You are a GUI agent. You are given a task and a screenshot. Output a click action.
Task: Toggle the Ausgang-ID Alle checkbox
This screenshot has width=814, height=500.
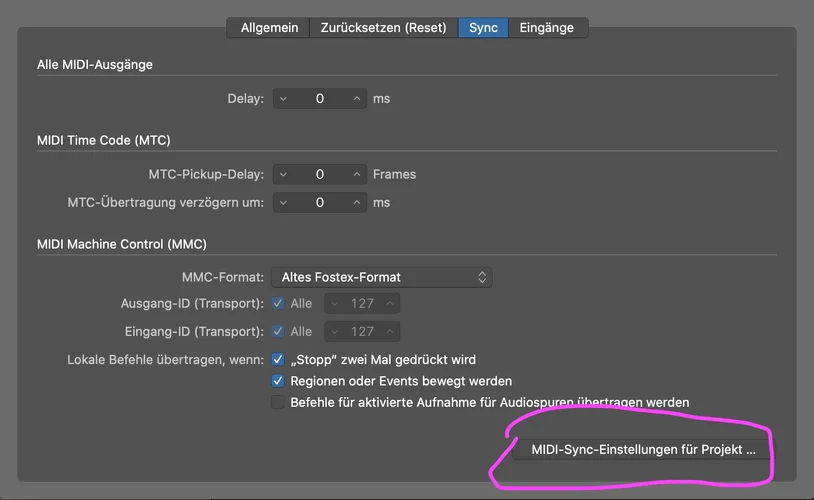coord(279,303)
